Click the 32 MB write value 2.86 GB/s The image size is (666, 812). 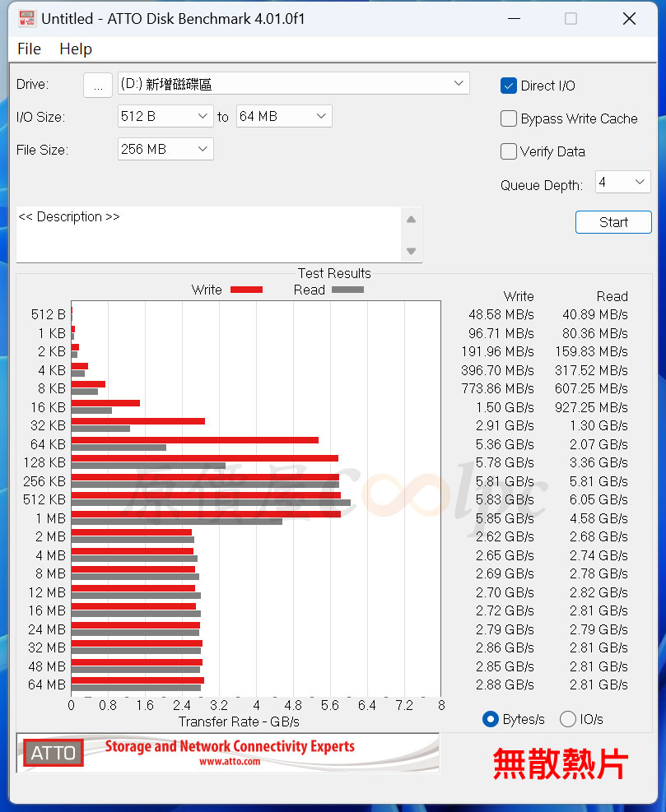tap(505, 648)
